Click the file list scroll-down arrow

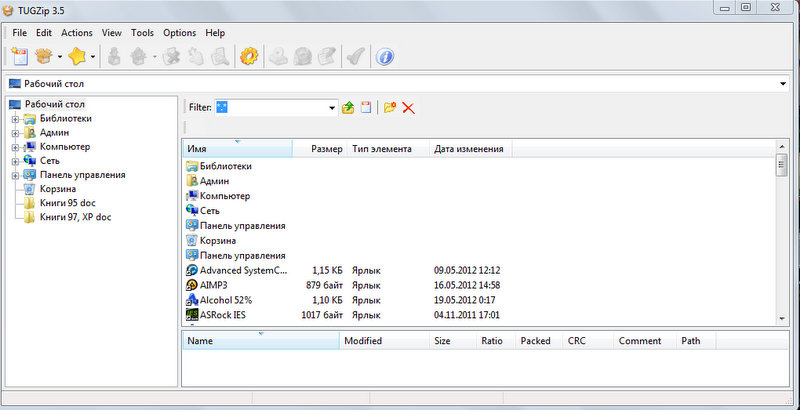(781, 318)
